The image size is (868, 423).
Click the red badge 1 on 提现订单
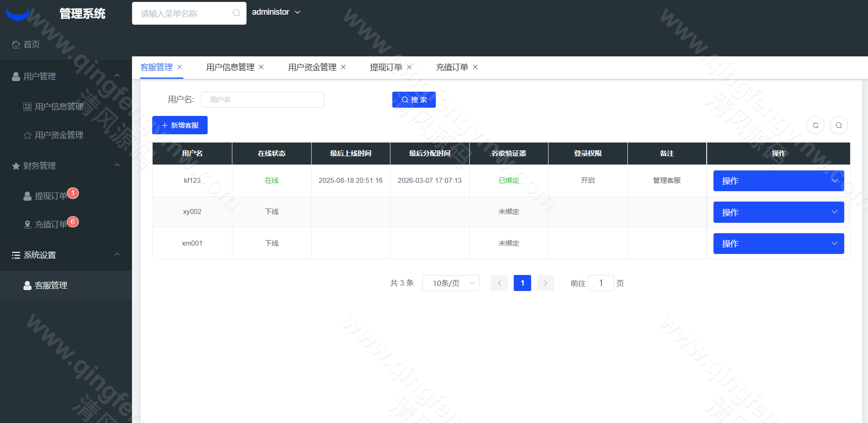(x=73, y=193)
